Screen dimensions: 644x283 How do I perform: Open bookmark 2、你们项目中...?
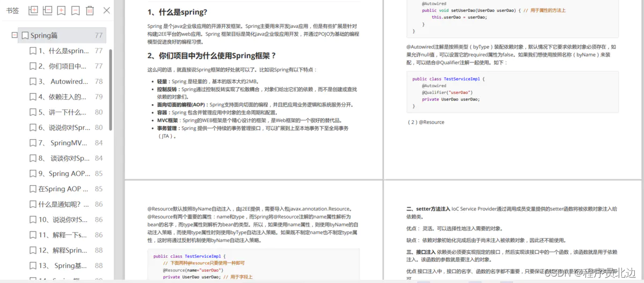pyautogui.click(x=62, y=66)
